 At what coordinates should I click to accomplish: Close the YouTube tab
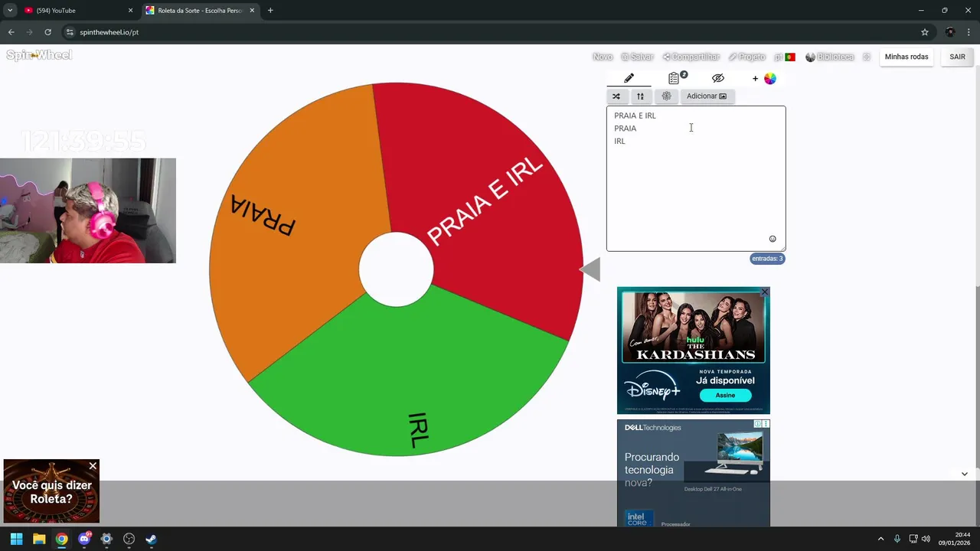pyautogui.click(x=130, y=11)
